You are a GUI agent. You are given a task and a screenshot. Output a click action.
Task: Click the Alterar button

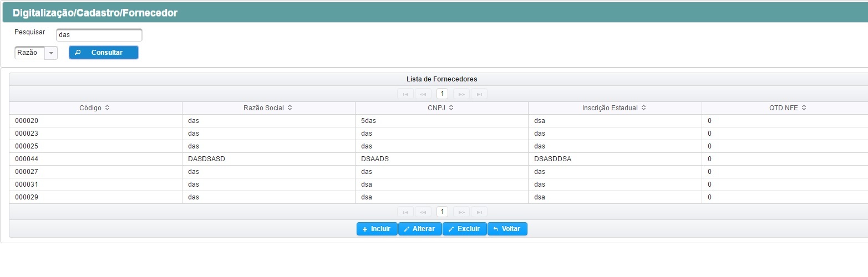click(x=420, y=229)
